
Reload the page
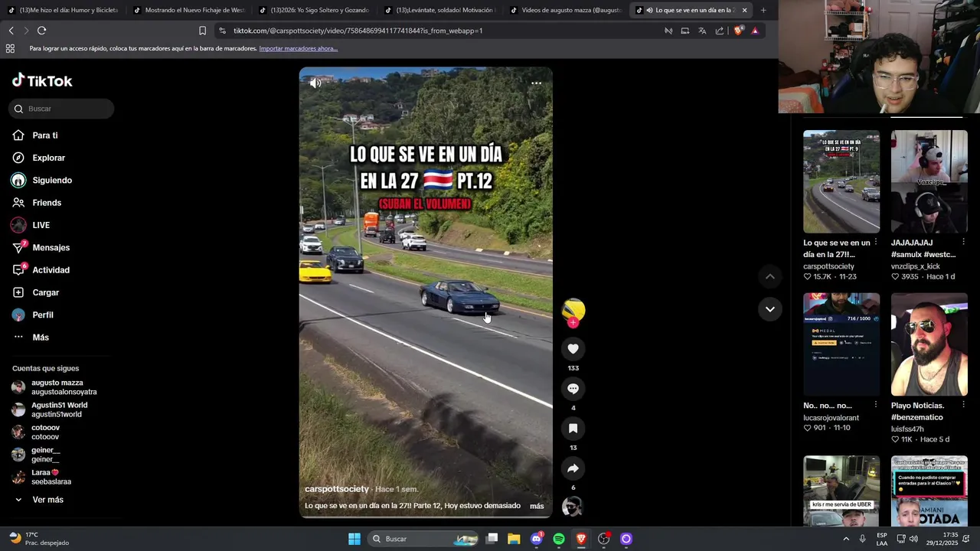click(x=41, y=31)
